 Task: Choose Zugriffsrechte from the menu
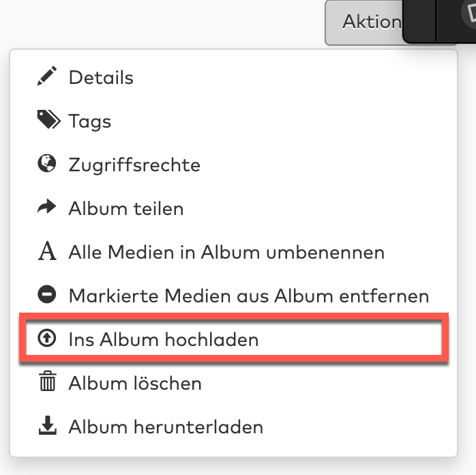(134, 164)
